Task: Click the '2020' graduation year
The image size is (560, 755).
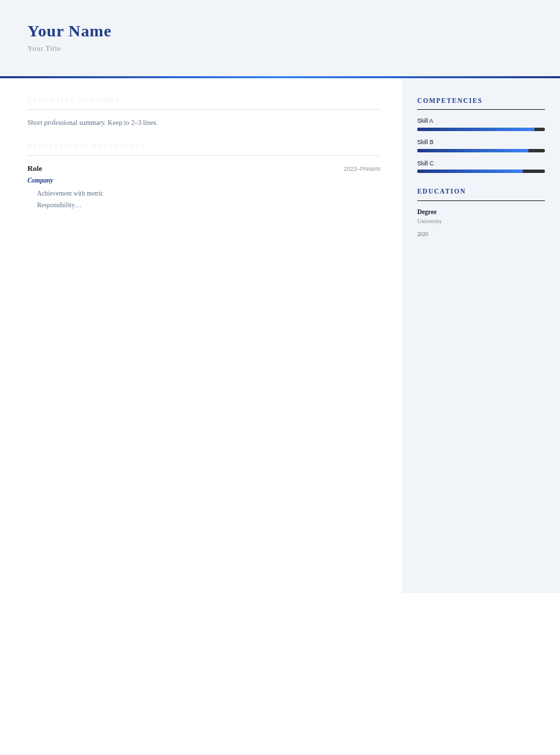Action: tap(423, 234)
